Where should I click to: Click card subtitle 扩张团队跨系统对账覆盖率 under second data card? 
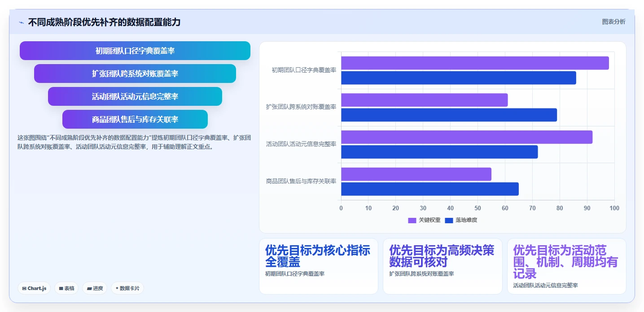pos(422,274)
